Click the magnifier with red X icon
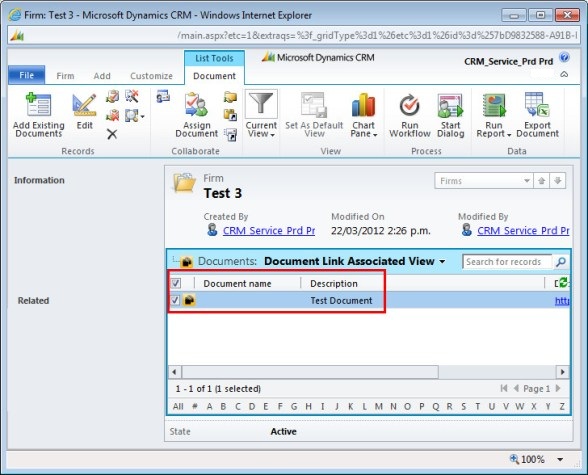The height and width of the screenshot is (475, 588). click(x=132, y=96)
